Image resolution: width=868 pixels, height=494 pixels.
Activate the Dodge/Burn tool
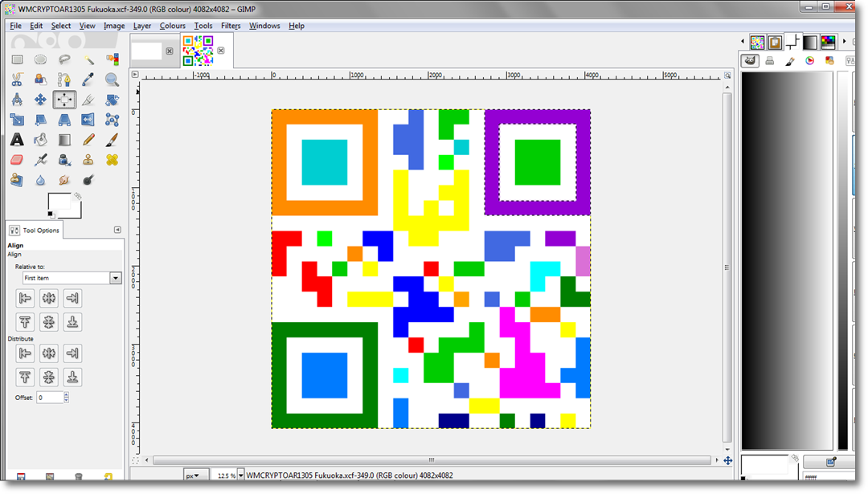coord(88,180)
